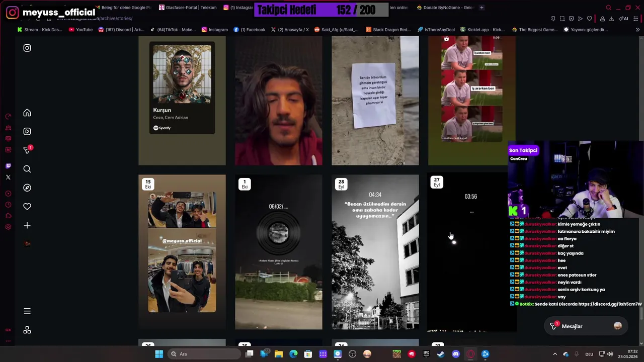
Task: Open the TikTok bookmark
Action: 173,30
